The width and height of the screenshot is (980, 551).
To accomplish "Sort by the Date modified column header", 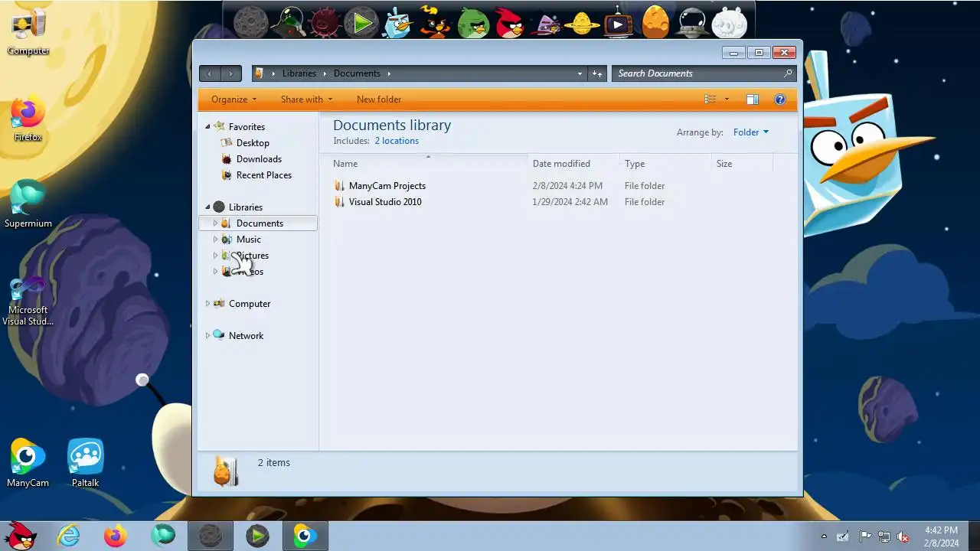I will point(573,164).
